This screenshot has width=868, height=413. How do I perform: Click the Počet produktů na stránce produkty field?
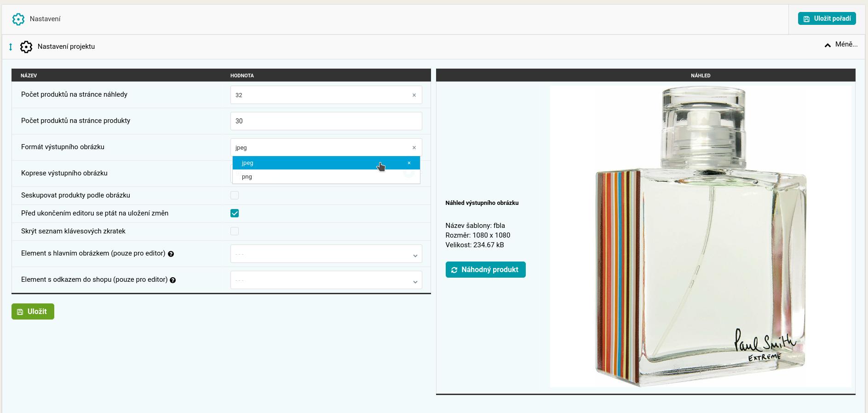[326, 121]
